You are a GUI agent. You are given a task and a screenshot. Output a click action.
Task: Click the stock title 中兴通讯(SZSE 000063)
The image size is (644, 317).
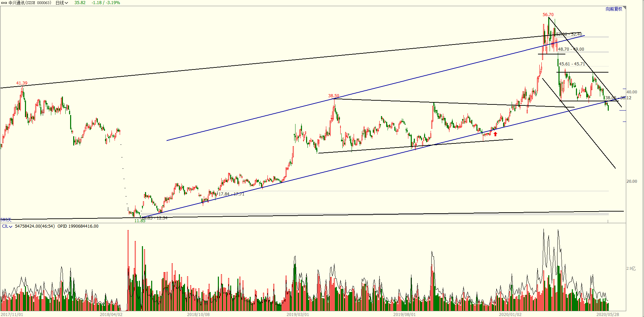pos(30,3)
